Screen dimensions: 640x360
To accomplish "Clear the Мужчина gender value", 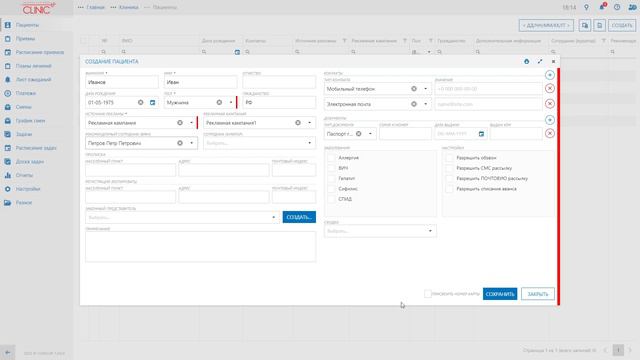I will point(219,102).
